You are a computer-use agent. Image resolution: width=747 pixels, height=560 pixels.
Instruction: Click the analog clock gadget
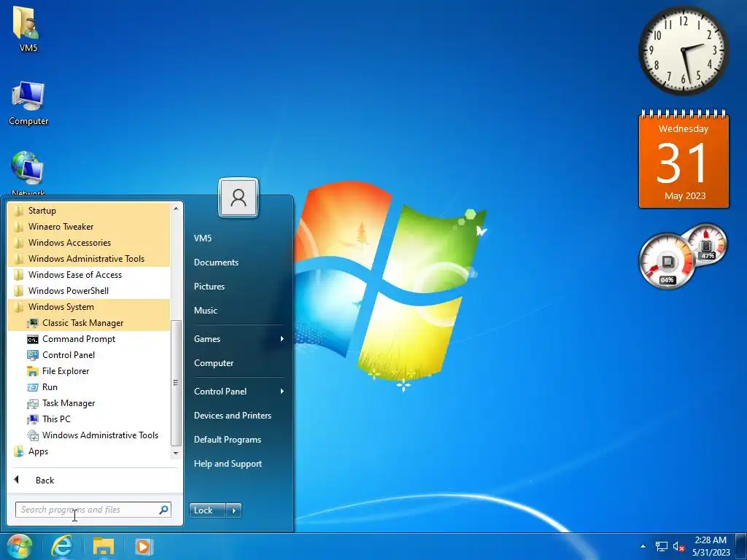683,50
